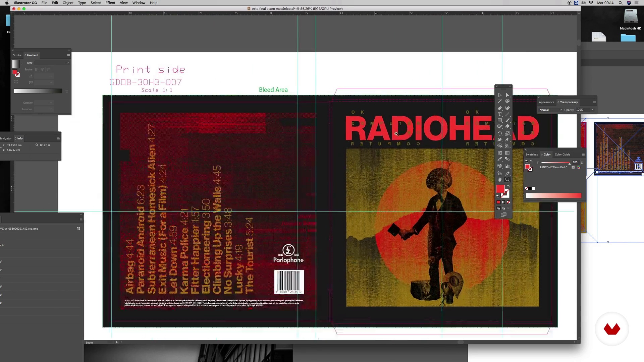Open the Effect menu
The width and height of the screenshot is (644, 362).
point(110,3)
